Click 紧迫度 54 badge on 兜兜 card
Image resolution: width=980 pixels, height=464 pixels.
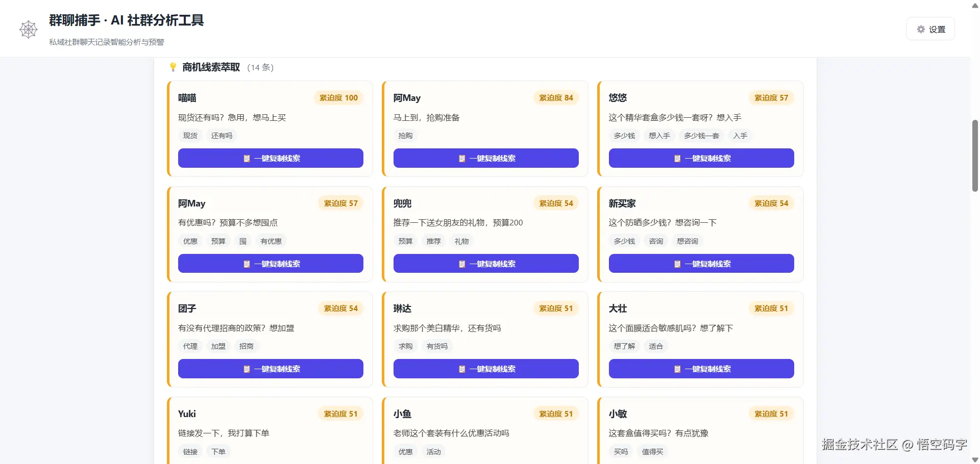click(556, 203)
